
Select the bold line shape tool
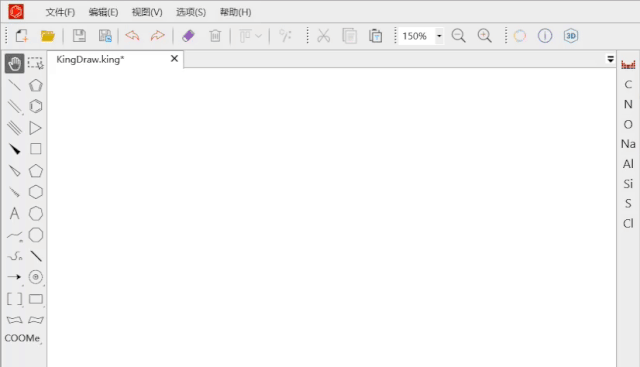[36, 256]
